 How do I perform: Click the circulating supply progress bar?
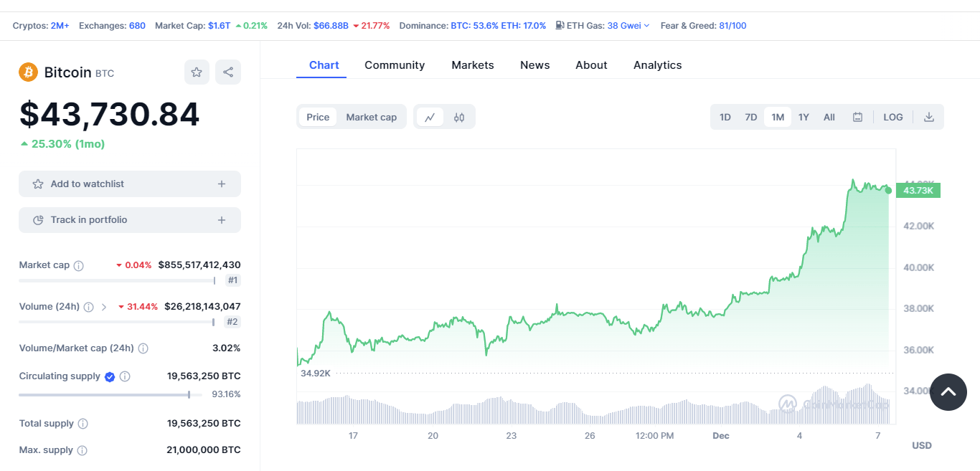point(110,394)
